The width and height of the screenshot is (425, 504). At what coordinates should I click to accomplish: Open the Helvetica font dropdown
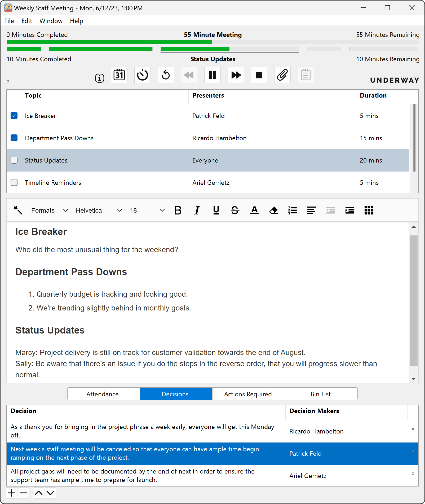pyautogui.click(x=99, y=211)
